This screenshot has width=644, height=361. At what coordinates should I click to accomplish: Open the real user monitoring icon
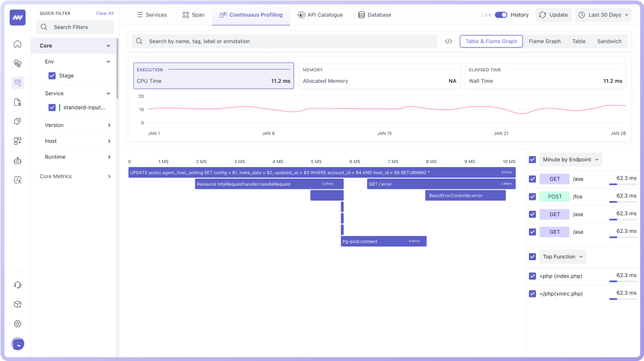(18, 180)
